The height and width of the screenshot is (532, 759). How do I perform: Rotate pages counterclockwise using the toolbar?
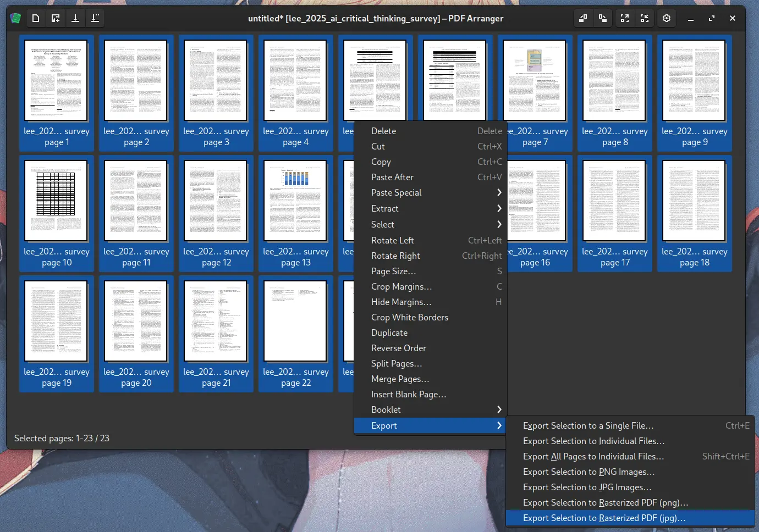tap(583, 18)
